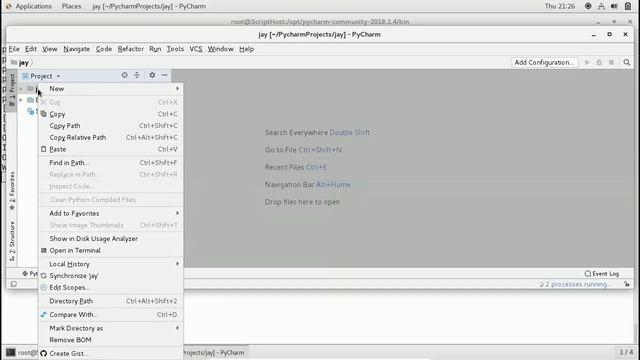This screenshot has height=360, width=640.
Task: Open the Tools menu
Action: coord(175,49)
